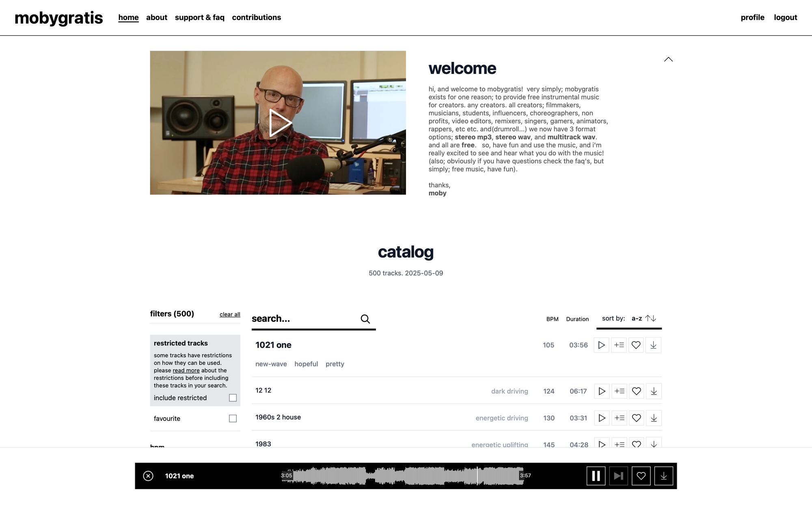Enable the include restricted checkbox

(233, 398)
